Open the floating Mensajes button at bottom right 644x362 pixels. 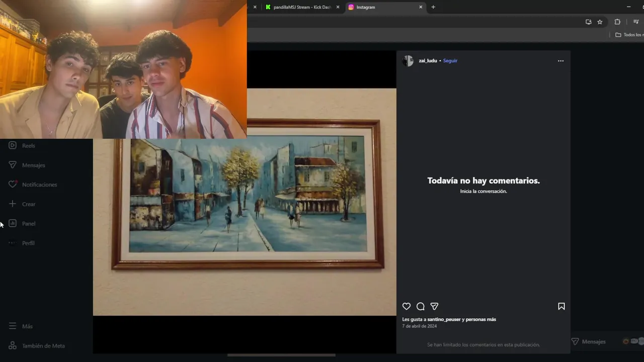pos(606,341)
